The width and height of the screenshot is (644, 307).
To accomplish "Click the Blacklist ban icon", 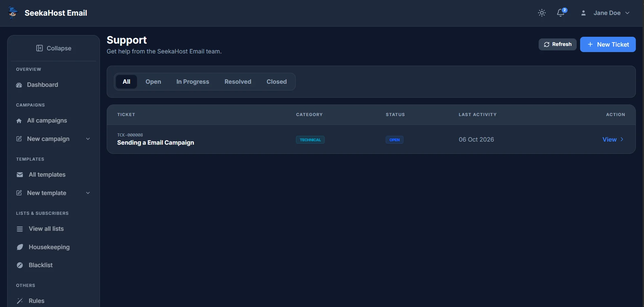I will pyautogui.click(x=20, y=265).
